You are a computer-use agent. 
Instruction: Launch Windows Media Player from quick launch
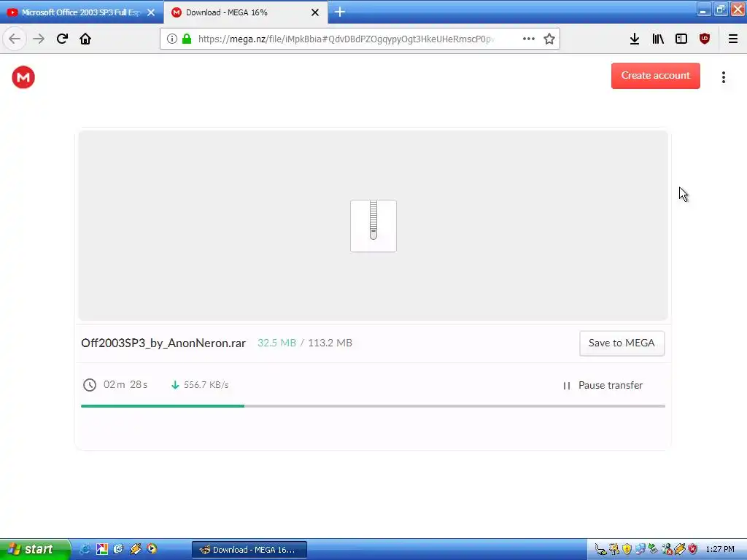pyautogui.click(x=152, y=550)
